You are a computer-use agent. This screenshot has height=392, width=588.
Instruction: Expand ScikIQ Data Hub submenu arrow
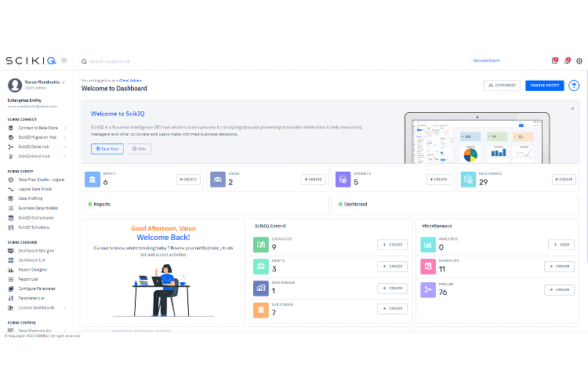point(65,147)
